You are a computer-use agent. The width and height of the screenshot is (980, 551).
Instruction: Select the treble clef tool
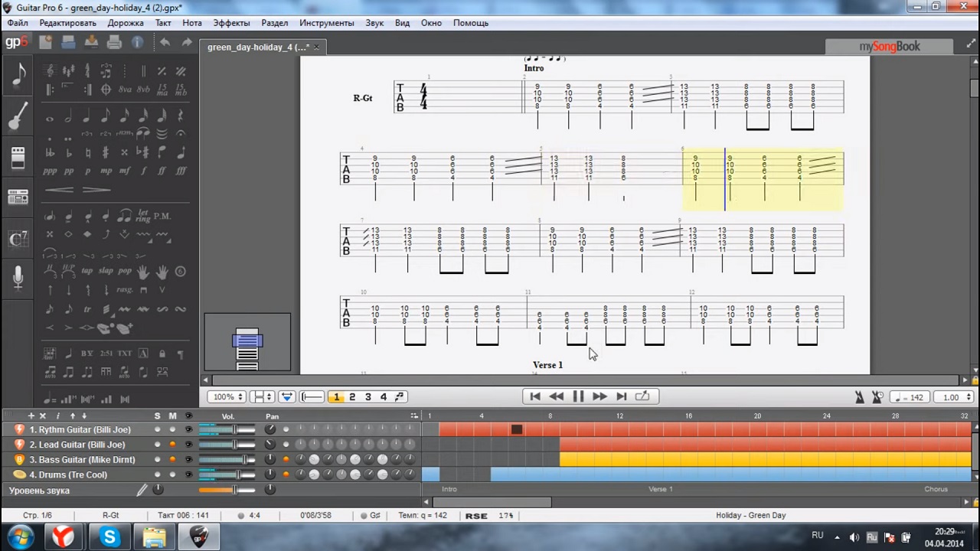tap(51, 71)
